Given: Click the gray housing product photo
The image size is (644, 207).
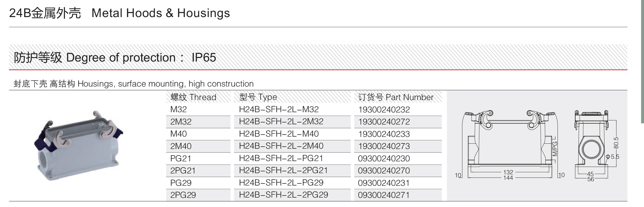Looking at the screenshot, I should [x=79, y=146].
